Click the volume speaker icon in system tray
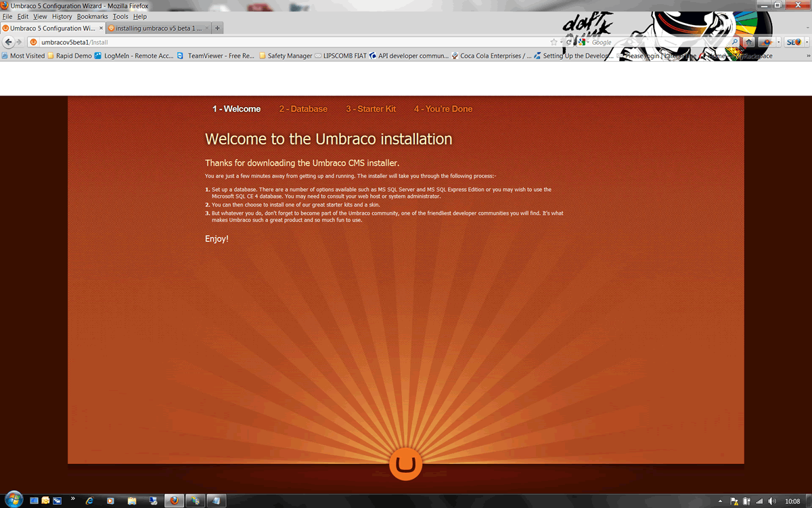 (x=771, y=501)
